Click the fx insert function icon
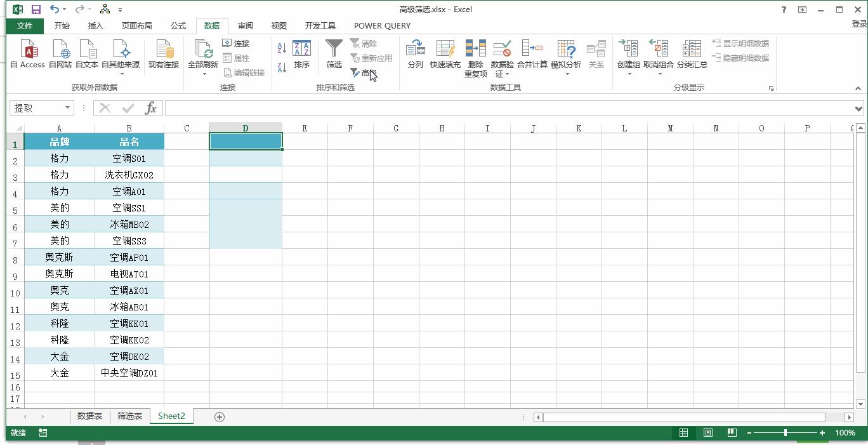This screenshot has width=868, height=445. [150, 108]
